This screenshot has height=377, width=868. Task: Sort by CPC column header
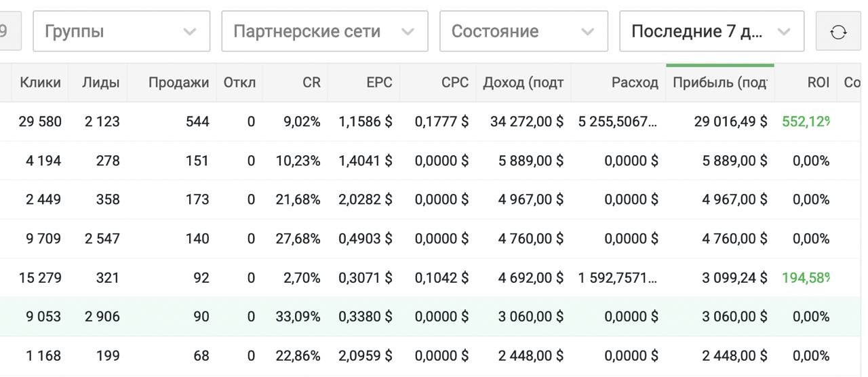tap(454, 83)
